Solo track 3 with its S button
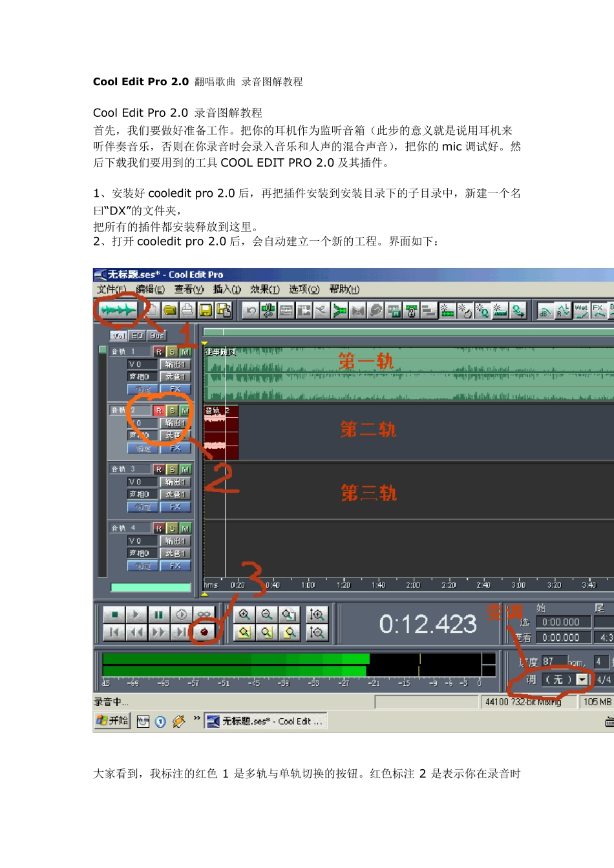The image size is (614, 868). pyautogui.click(x=172, y=470)
